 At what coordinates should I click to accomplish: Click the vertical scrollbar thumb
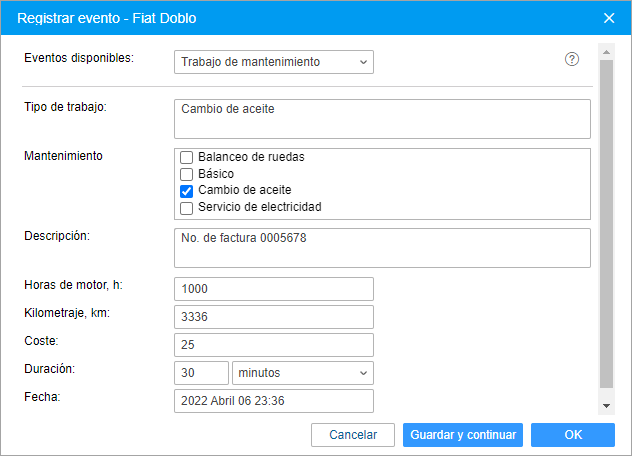click(606, 224)
